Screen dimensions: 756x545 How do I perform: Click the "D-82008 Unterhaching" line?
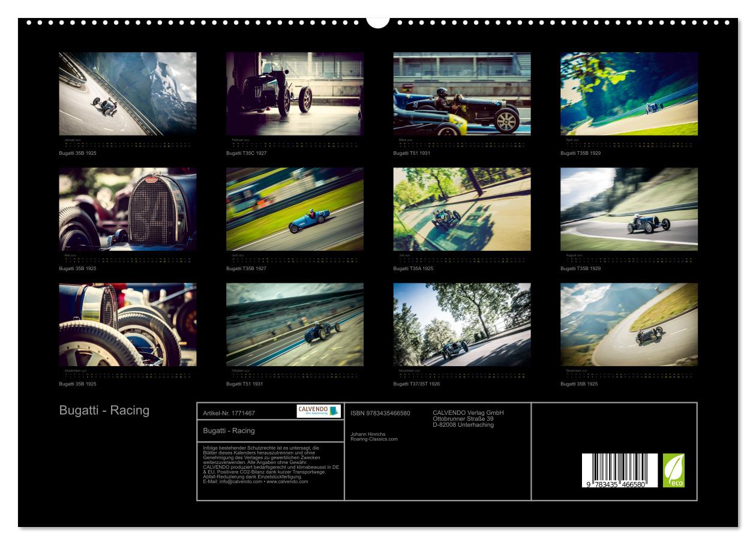(463, 425)
